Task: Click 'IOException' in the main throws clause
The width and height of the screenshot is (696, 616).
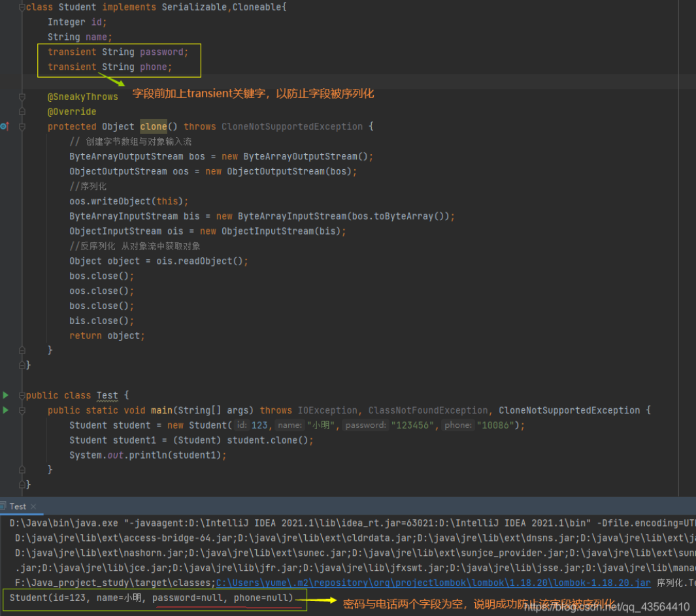Action: [x=327, y=410]
